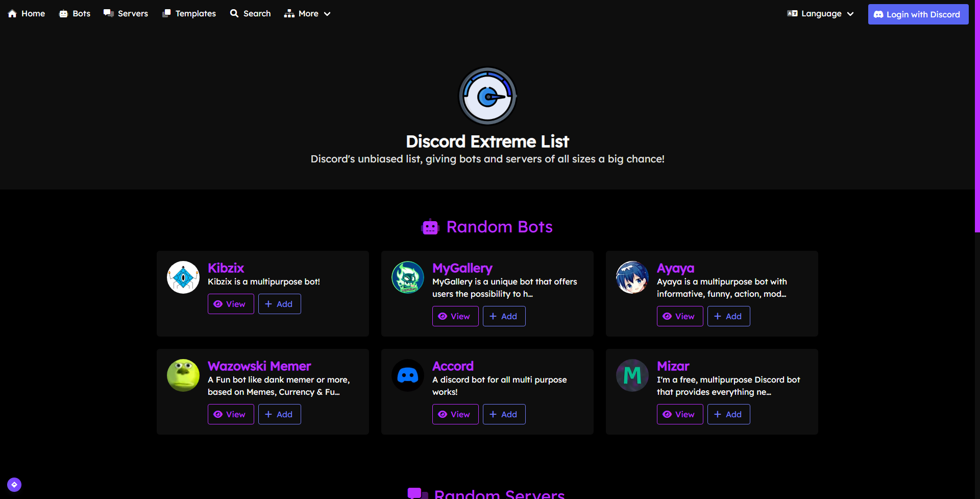Screen dimensions: 980x499
Task: Open the Wazowski Memer title link
Action: [259, 366]
